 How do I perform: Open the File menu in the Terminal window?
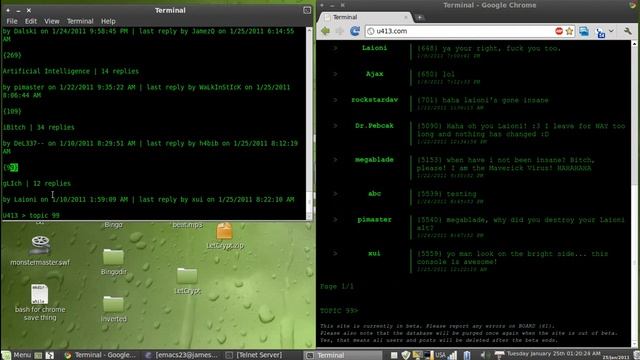point(12,21)
